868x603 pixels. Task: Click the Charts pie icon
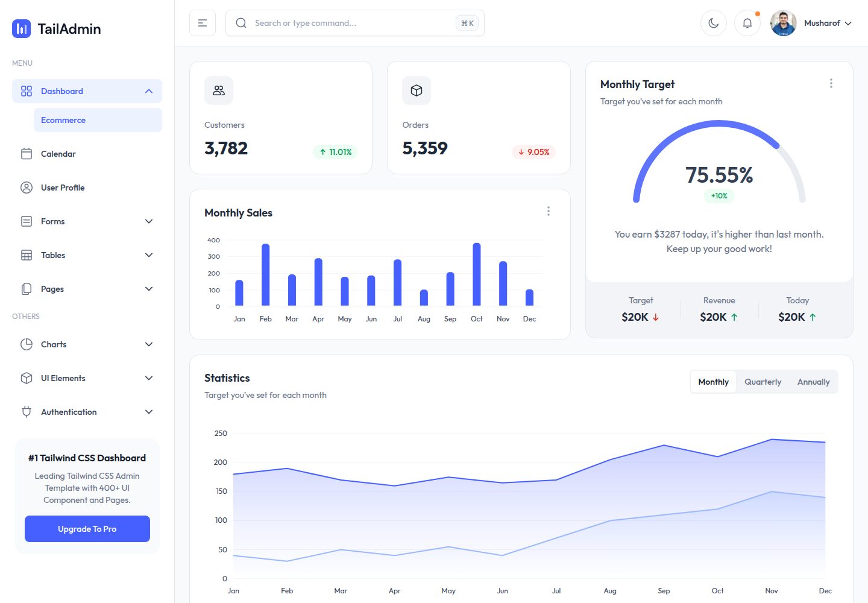27,344
